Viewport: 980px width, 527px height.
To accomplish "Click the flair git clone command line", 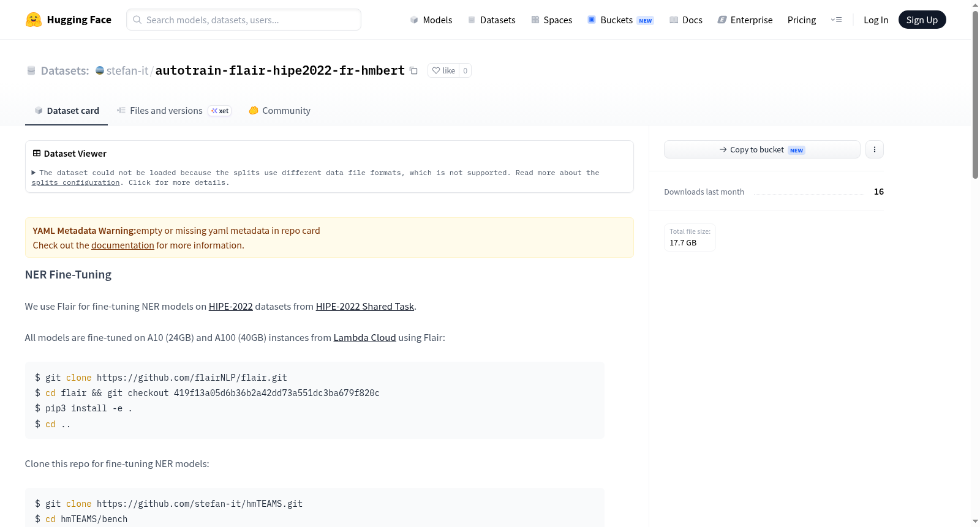I will point(161,378).
